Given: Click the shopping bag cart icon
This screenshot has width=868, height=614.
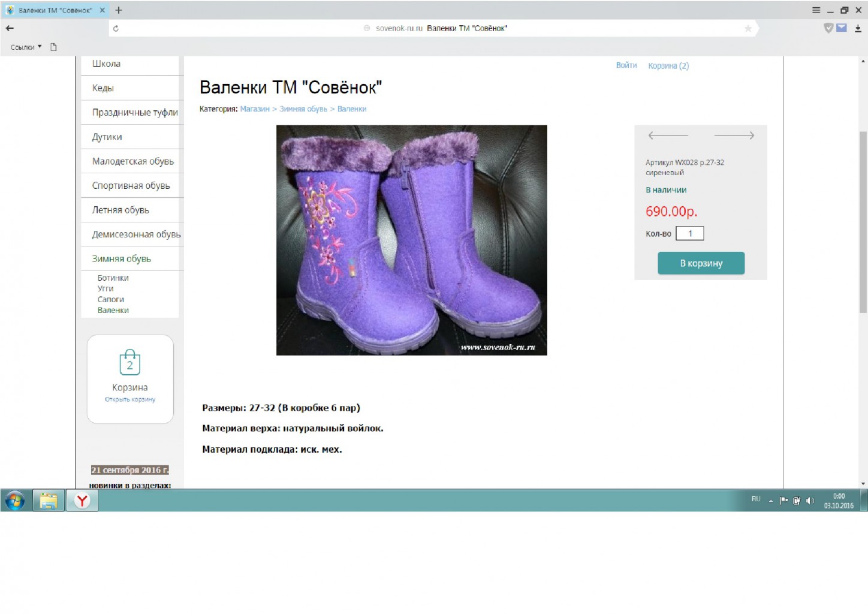Looking at the screenshot, I should 129,362.
